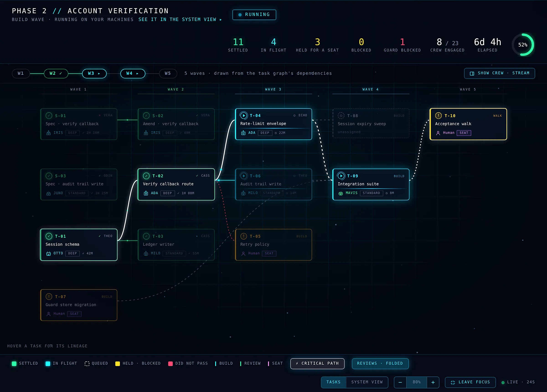
Task: Click the play status icon on T-09 card
Action: tap(341, 176)
